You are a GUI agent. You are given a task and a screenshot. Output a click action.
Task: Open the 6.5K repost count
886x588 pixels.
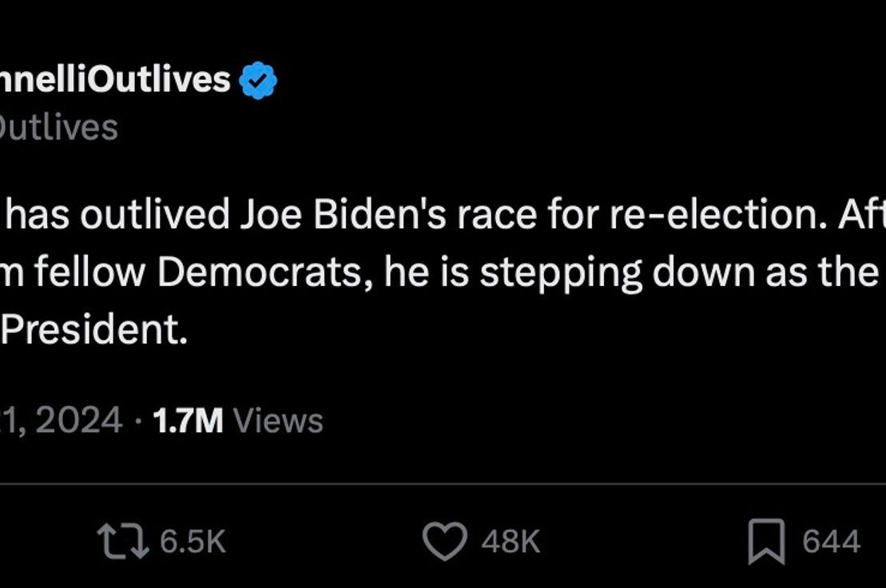pos(193,541)
